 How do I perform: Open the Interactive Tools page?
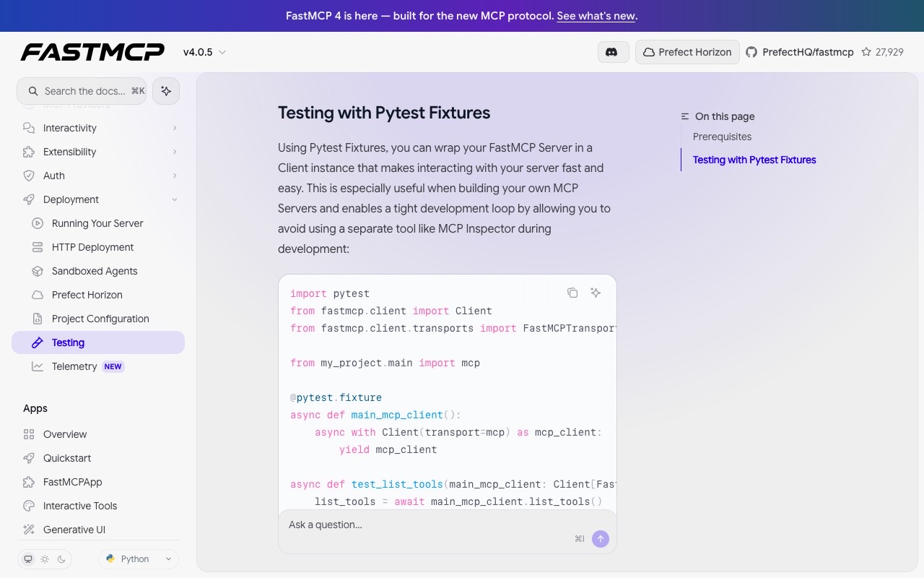coord(98,506)
